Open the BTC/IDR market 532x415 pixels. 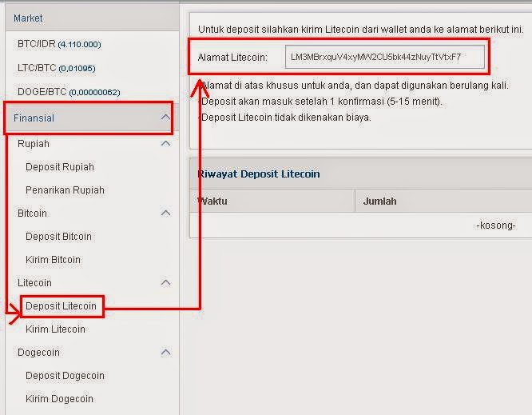(59, 44)
